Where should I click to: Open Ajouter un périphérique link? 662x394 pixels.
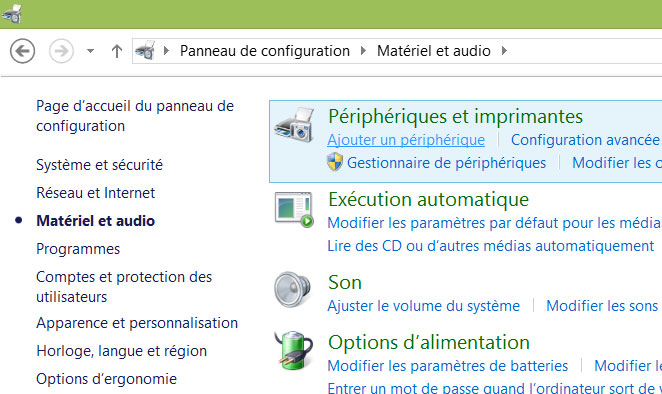click(x=406, y=140)
